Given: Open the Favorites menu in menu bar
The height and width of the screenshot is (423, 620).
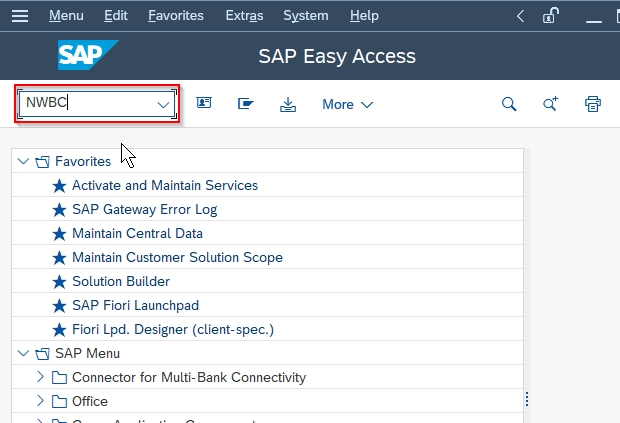Looking at the screenshot, I should (175, 16).
